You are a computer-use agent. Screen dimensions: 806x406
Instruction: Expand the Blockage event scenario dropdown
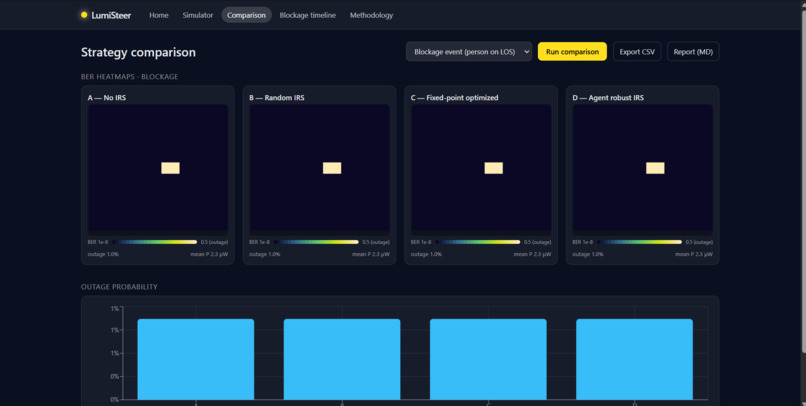469,51
